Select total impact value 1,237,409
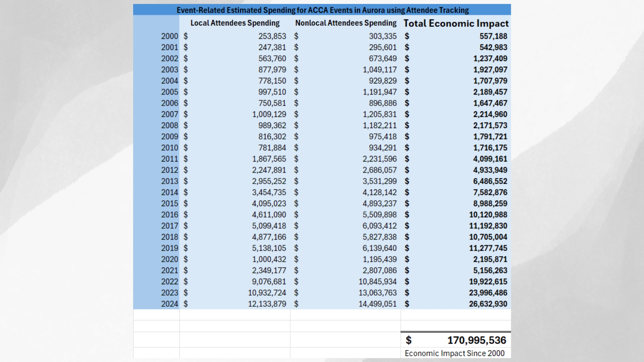Viewport: 644px width, 362px height. point(490,58)
